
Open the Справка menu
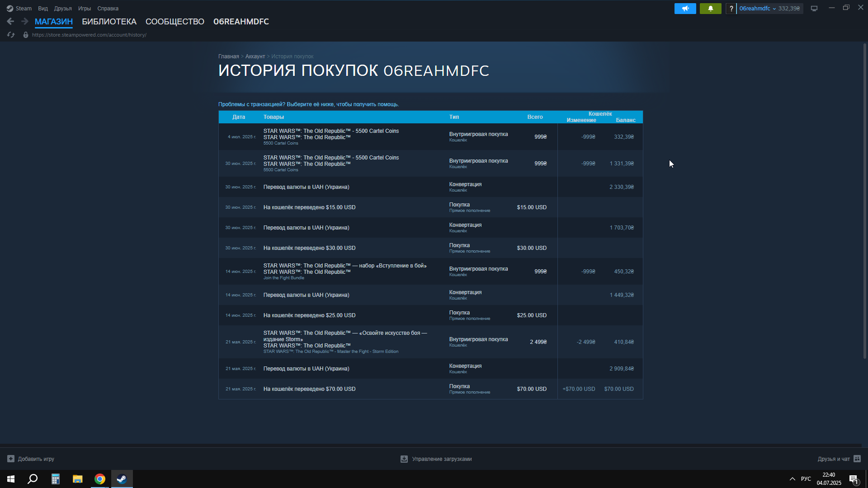(x=108, y=8)
